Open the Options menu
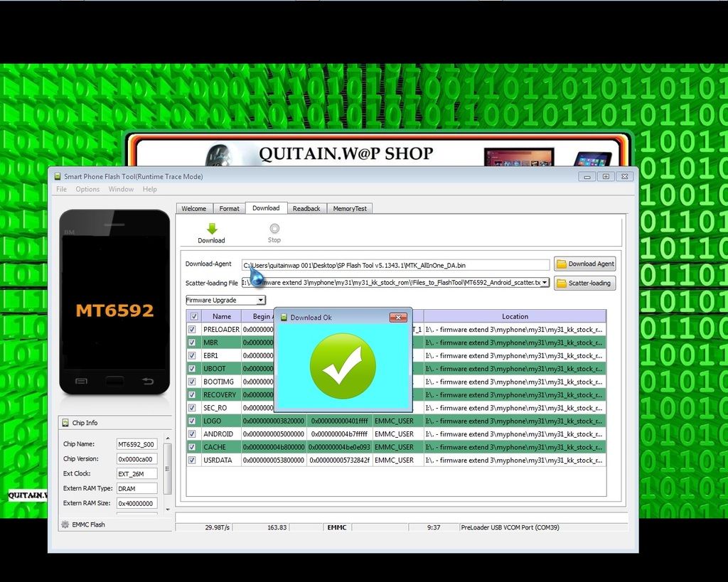The width and height of the screenshot is (728, 582). pyautogui.click(x=87, y=189)
